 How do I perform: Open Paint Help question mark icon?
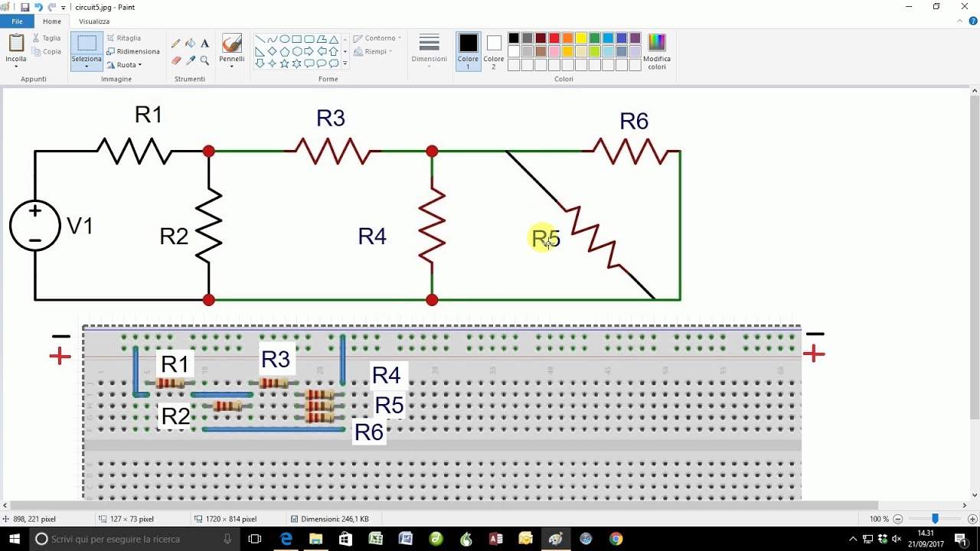point(972,21)
